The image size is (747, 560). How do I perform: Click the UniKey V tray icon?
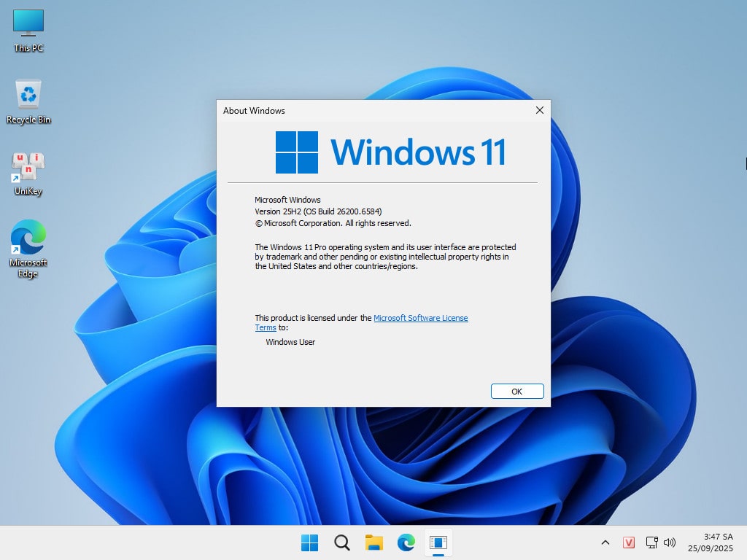[x=629, y=542]
